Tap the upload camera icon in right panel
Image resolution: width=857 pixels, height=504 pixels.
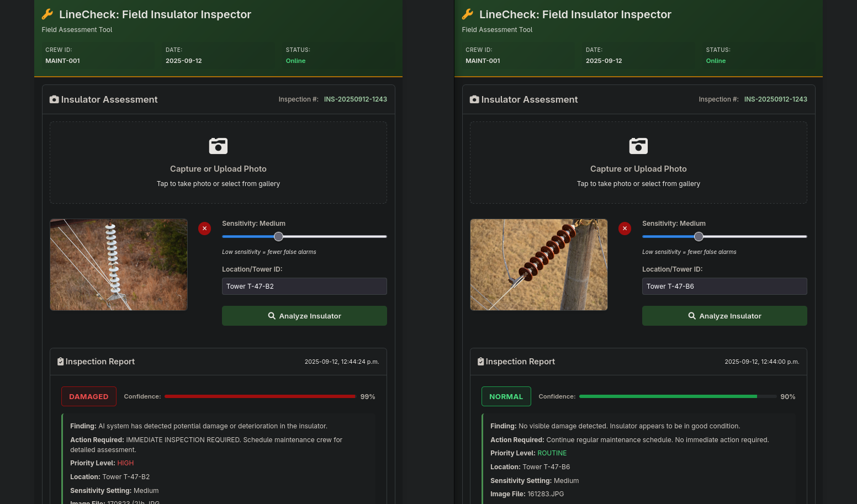pos(638,146)
